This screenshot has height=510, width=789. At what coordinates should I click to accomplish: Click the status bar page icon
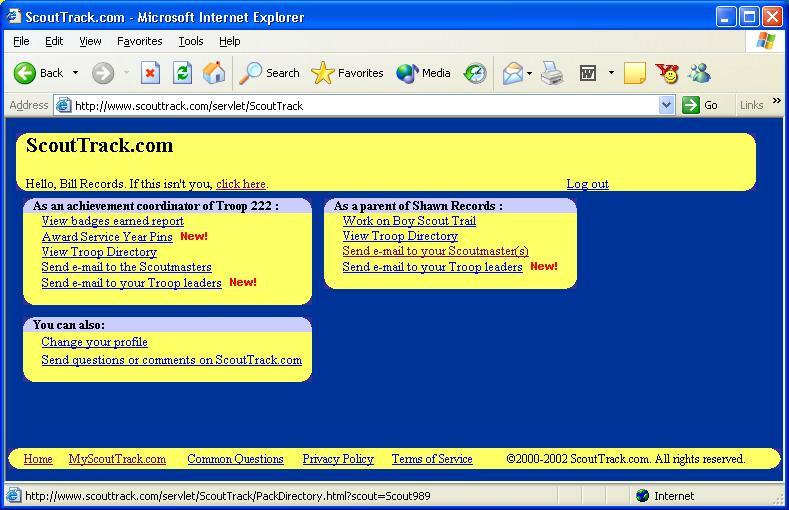[13, 495]
